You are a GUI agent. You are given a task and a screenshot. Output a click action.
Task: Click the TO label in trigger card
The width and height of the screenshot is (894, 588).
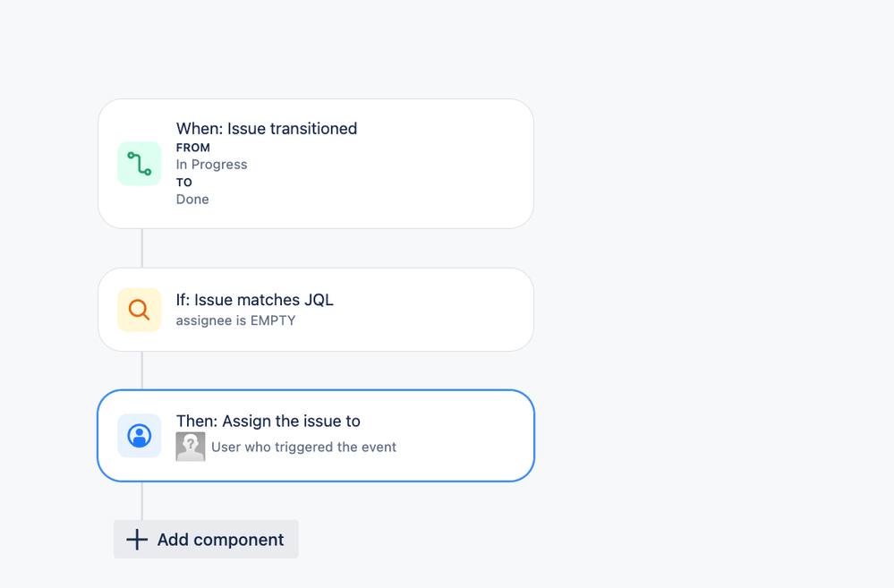[183, 183]
